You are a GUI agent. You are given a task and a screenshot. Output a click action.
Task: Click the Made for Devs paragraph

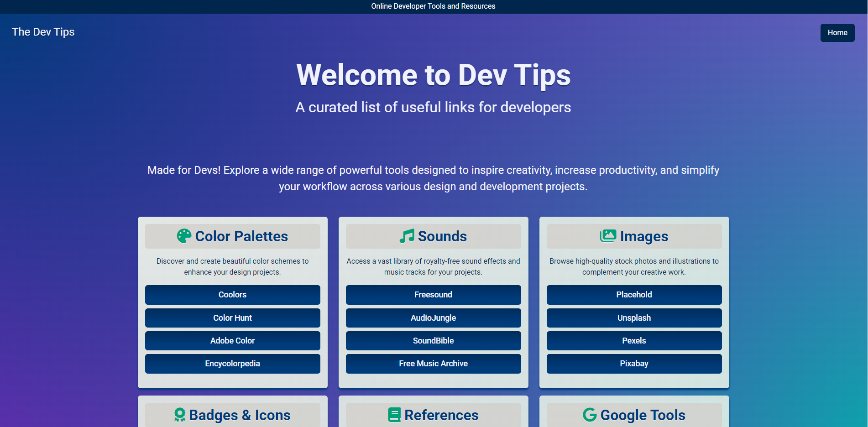434,178
